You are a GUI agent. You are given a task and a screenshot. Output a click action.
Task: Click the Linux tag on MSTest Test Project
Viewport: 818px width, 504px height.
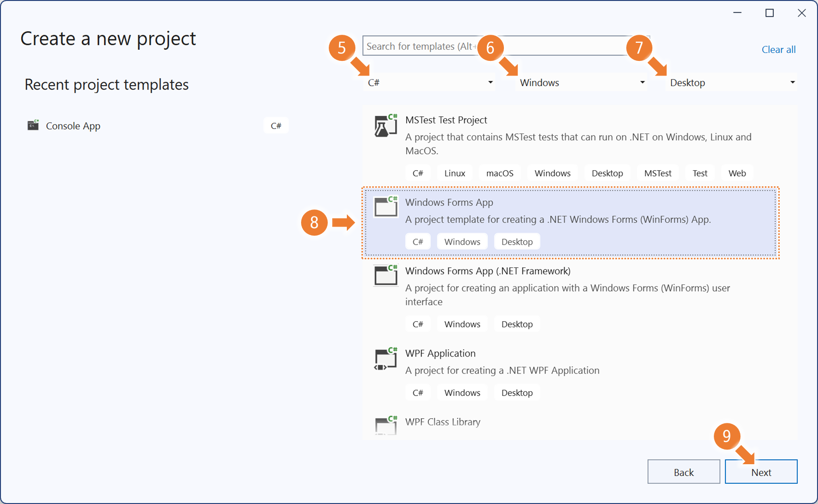pyautogui.click(x=455, y=173)
